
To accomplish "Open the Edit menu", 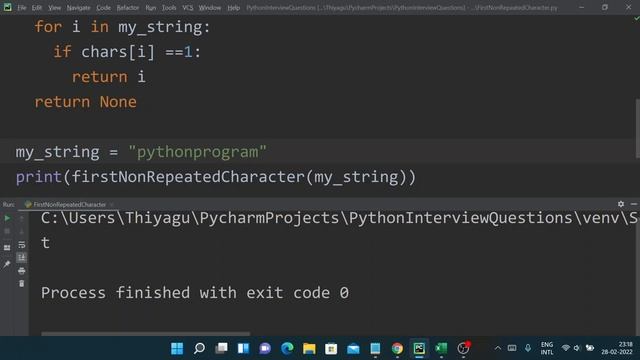I will 37,8.
